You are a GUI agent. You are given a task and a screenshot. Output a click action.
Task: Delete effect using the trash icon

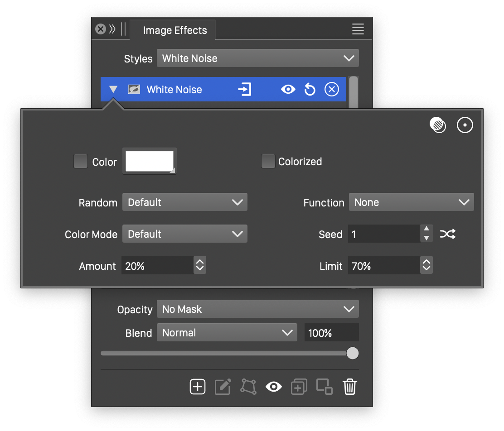(x=350, y=387)
